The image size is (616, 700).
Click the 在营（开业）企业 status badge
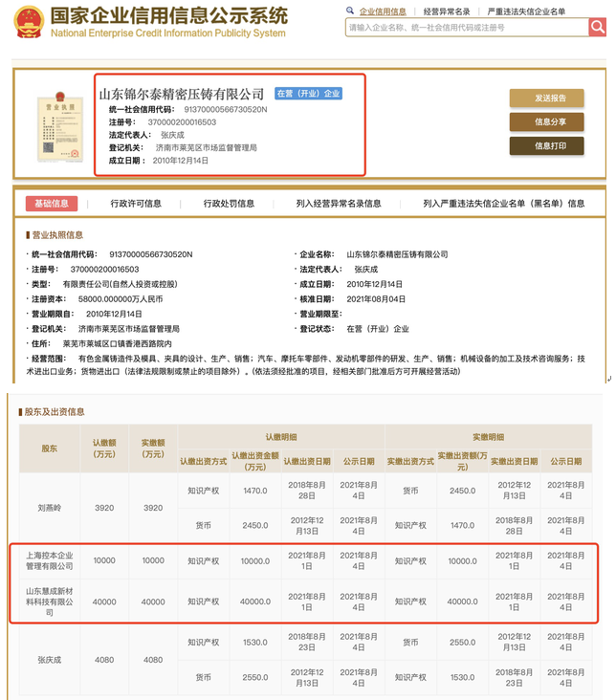click(x=308, y=94)
